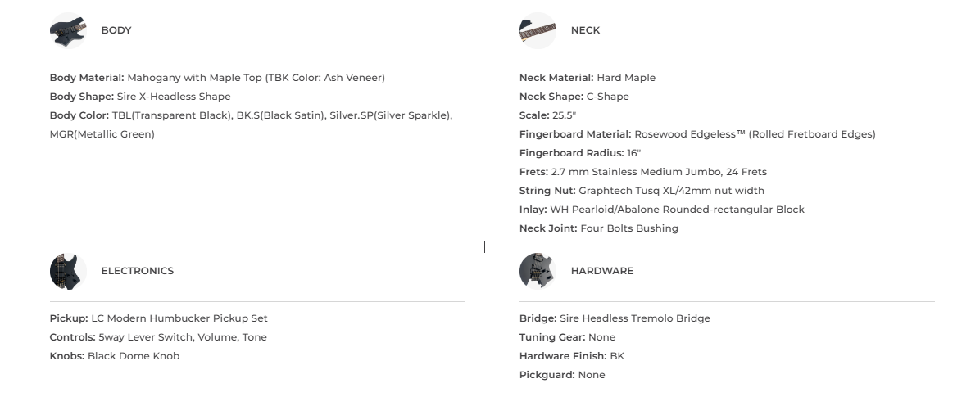
Task: Select the ELECTRONICS section heading
Action: click(x=137, y=271)
